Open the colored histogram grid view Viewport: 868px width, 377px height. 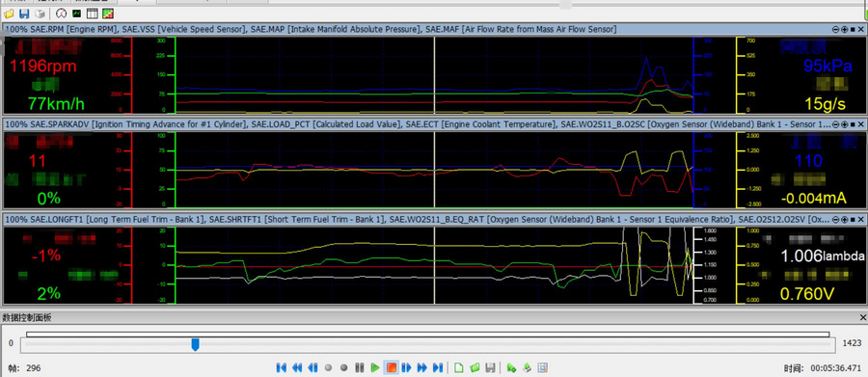click(x=108, y=13)
